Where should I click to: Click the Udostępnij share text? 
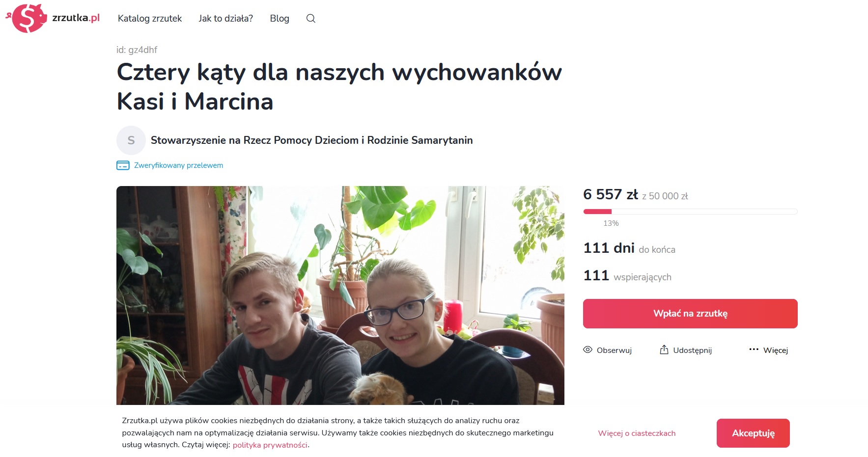point(692,350)
